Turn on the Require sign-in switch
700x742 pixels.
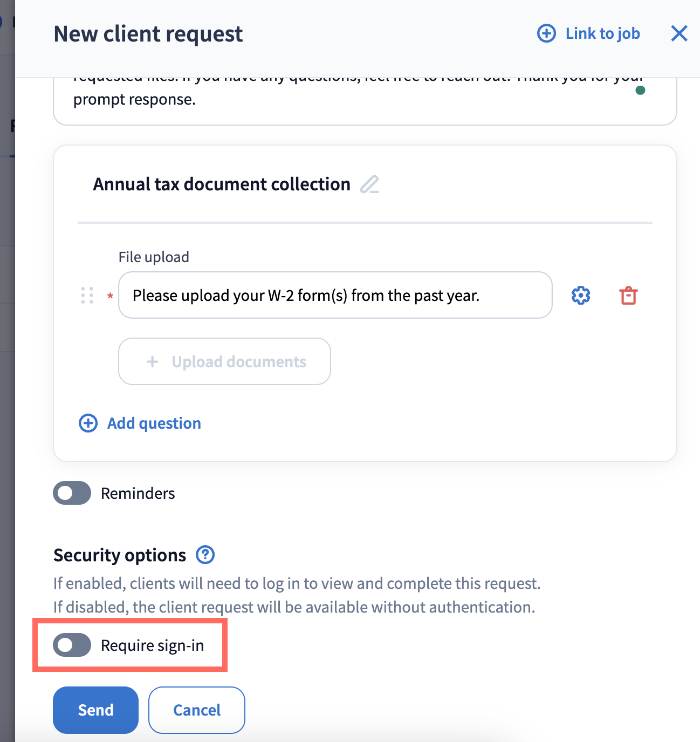(72, 645)
